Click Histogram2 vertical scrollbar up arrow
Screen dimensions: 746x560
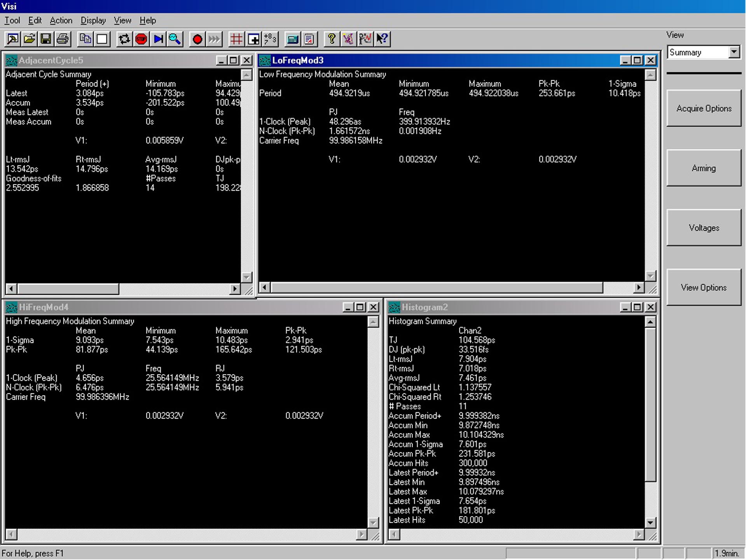tap(650, 322)
